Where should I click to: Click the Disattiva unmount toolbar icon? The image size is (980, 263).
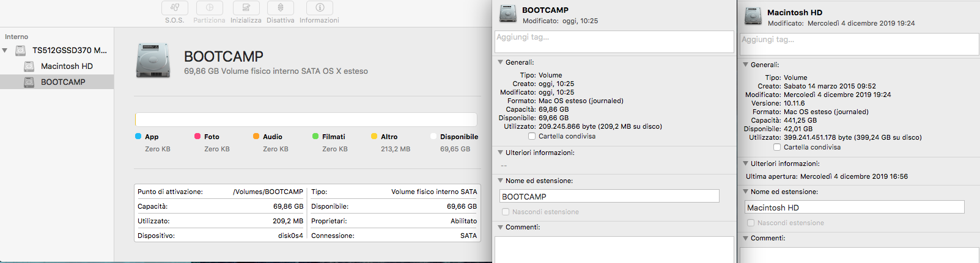(x=281, y=8)
